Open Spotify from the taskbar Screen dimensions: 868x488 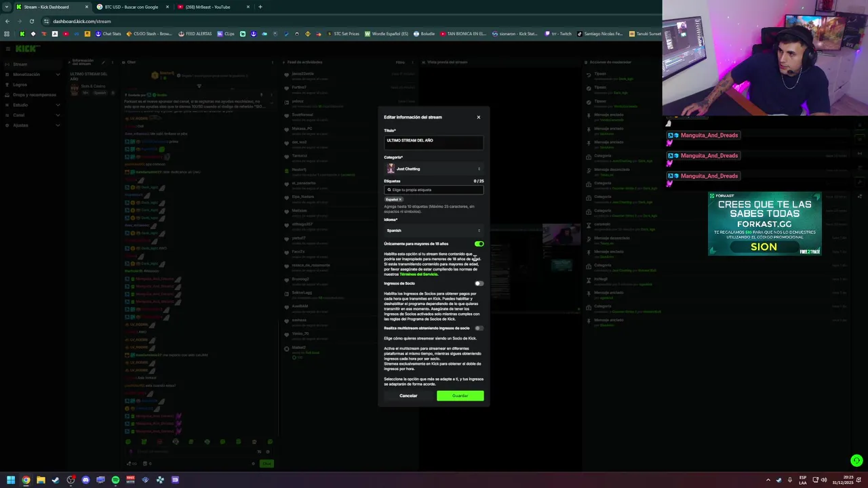pyautogui.click(x=115, y=480)
